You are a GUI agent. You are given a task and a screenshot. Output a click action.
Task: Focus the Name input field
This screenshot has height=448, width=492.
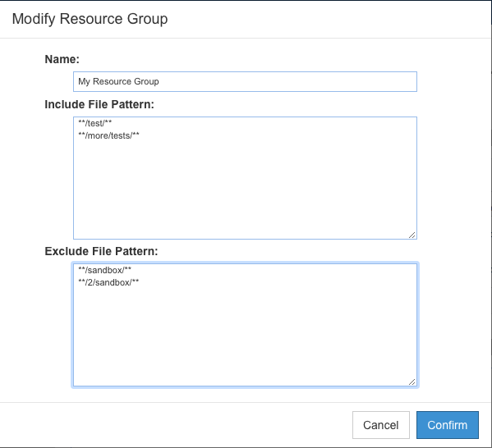(245, 81)
